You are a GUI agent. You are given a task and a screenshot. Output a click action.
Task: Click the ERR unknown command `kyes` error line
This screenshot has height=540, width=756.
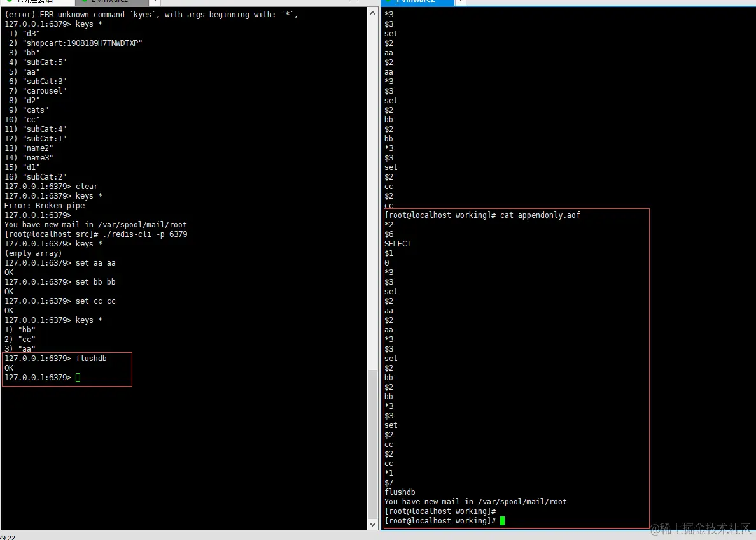[151, 15]
